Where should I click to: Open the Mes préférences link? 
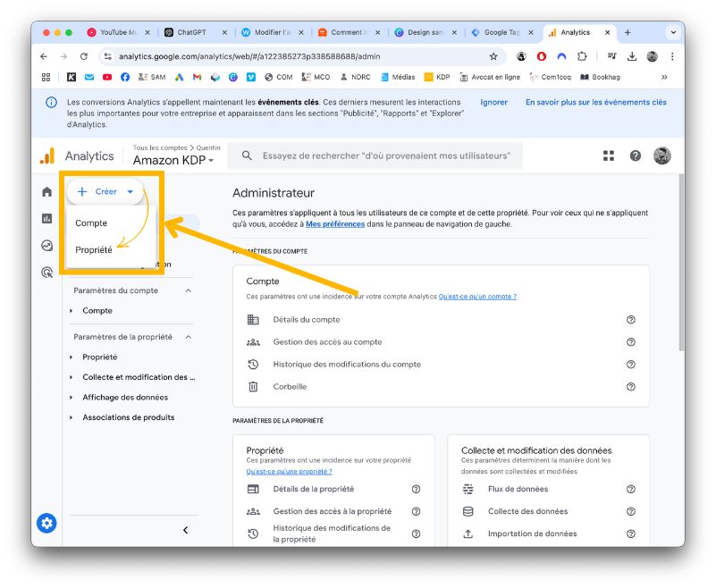coord(335,224)
